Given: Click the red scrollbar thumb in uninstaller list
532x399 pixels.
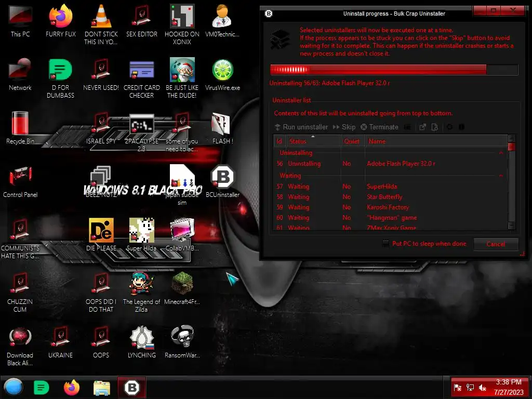Looking at the screenshot, I should pyautogui.click(x=511, y=147).
